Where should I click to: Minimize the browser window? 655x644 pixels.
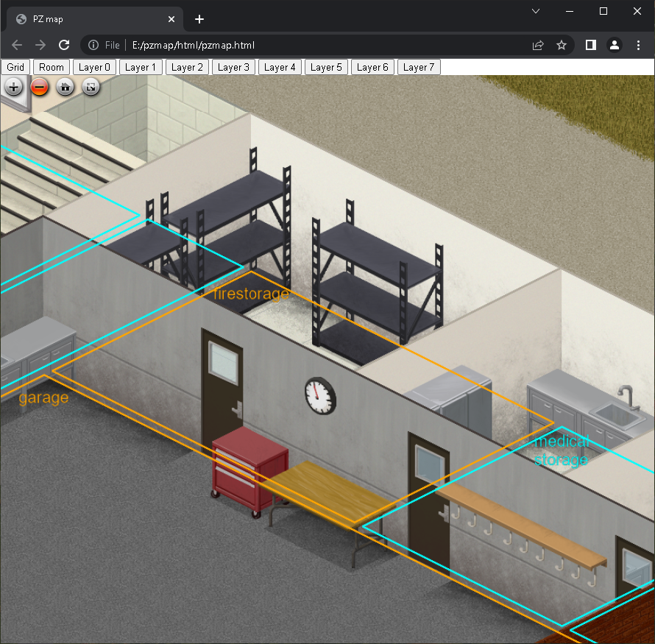tap(570, 11)
